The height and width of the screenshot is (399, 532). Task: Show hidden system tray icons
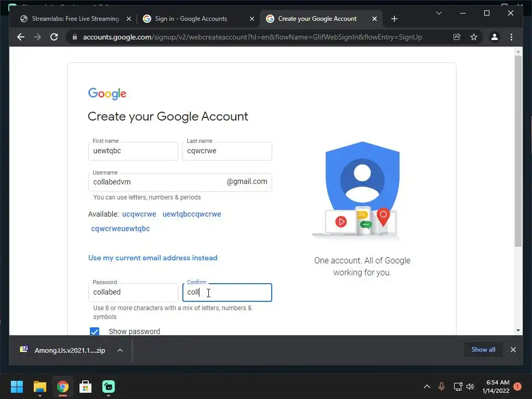point(427,387)
